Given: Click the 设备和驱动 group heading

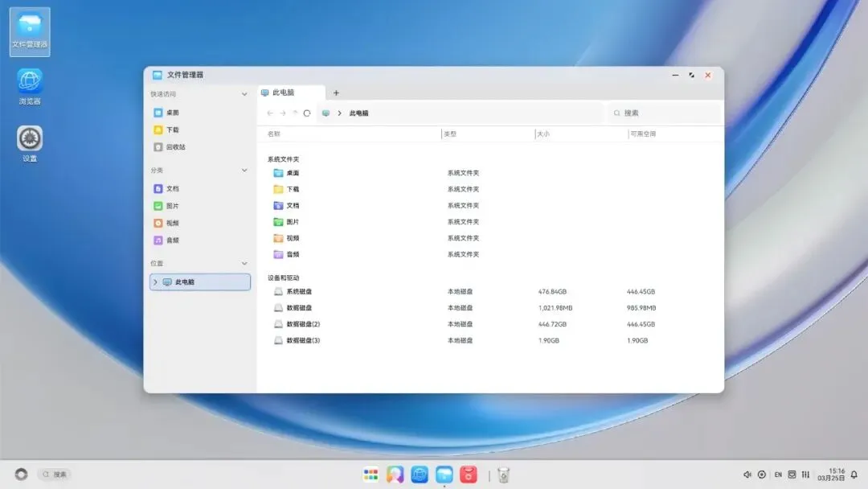Looking at the screenshot, I should (284, 278).
